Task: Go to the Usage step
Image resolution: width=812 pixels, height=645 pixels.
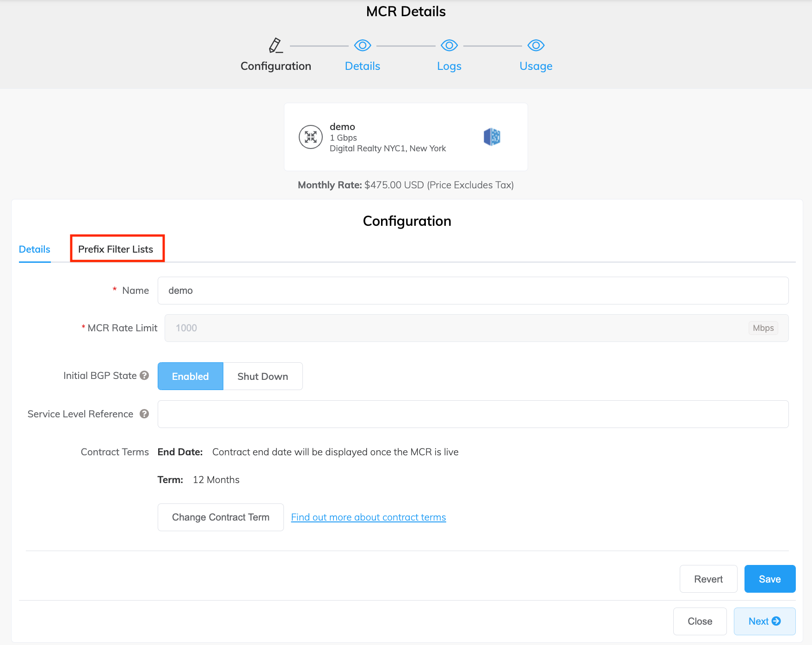Action: (536, 66)
